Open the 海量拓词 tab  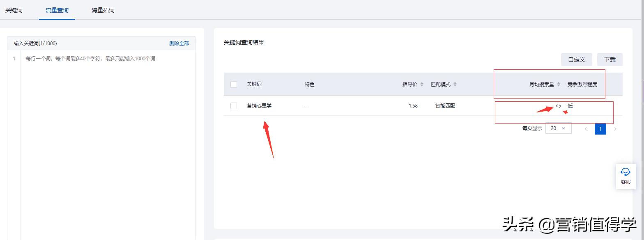tap(103, 10)
